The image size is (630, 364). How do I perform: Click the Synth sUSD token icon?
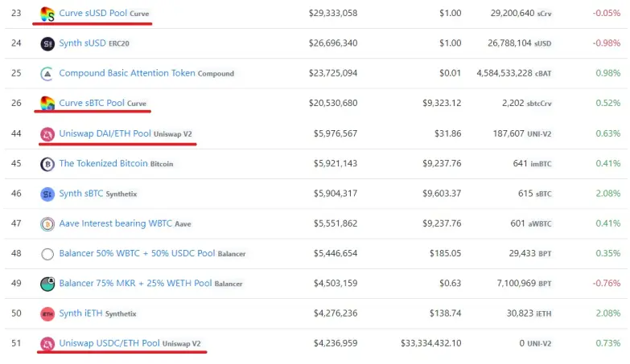pos(47,43)
